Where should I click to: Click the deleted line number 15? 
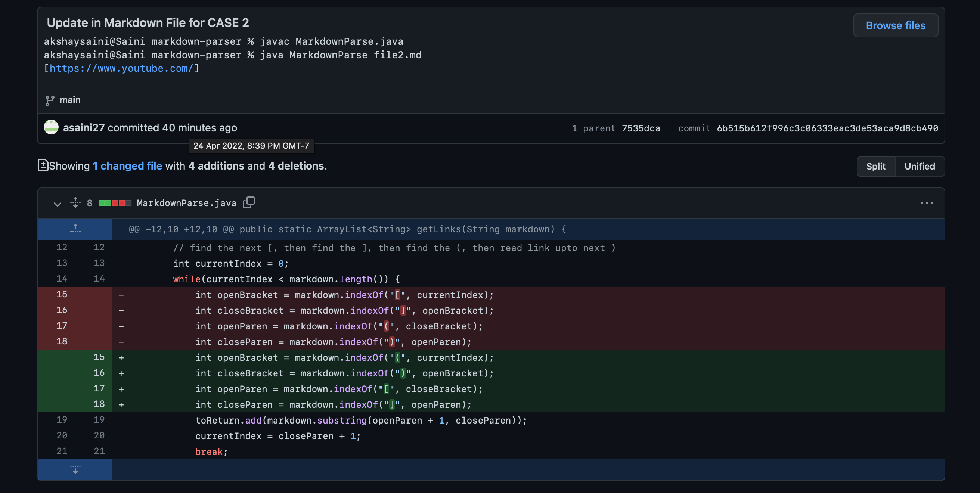coord(62,294)
